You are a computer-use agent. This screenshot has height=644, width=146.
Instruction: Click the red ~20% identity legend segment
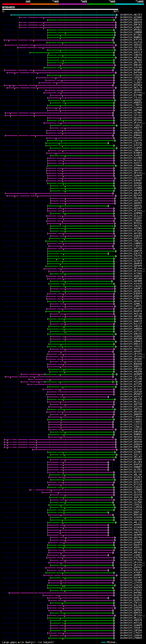click(x=16, y=4)
